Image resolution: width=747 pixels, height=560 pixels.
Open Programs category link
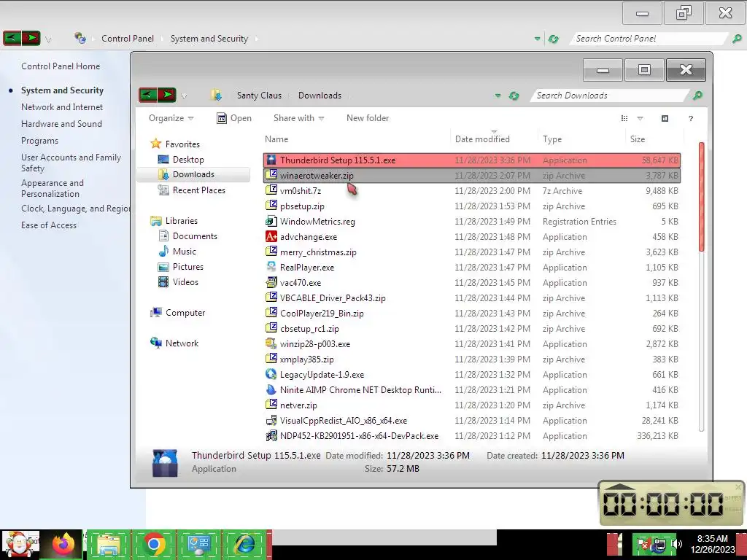(39, 141)
